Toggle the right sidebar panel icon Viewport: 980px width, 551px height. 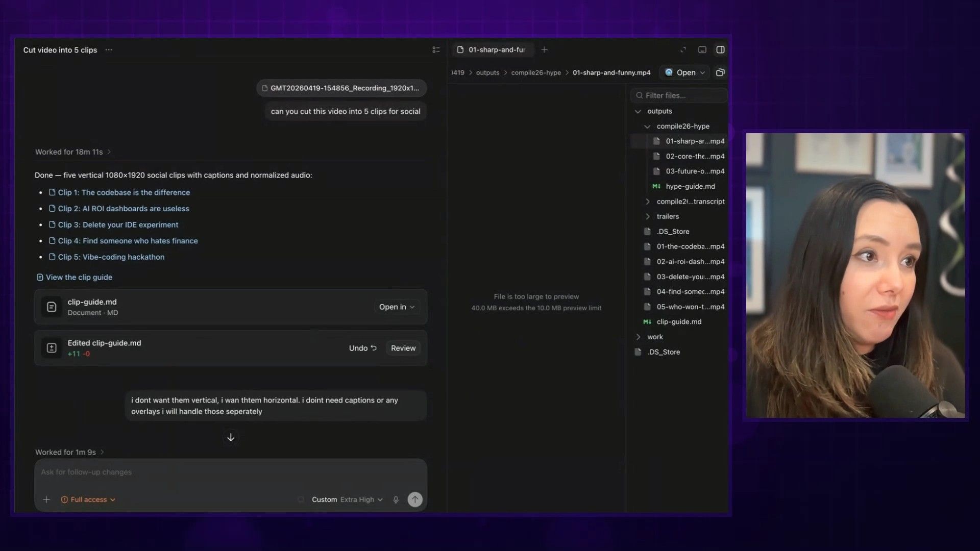pos(721,49)
